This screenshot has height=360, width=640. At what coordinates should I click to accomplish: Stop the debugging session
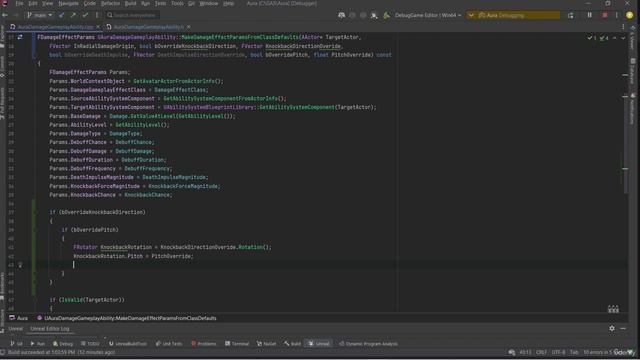pos(605,15)
